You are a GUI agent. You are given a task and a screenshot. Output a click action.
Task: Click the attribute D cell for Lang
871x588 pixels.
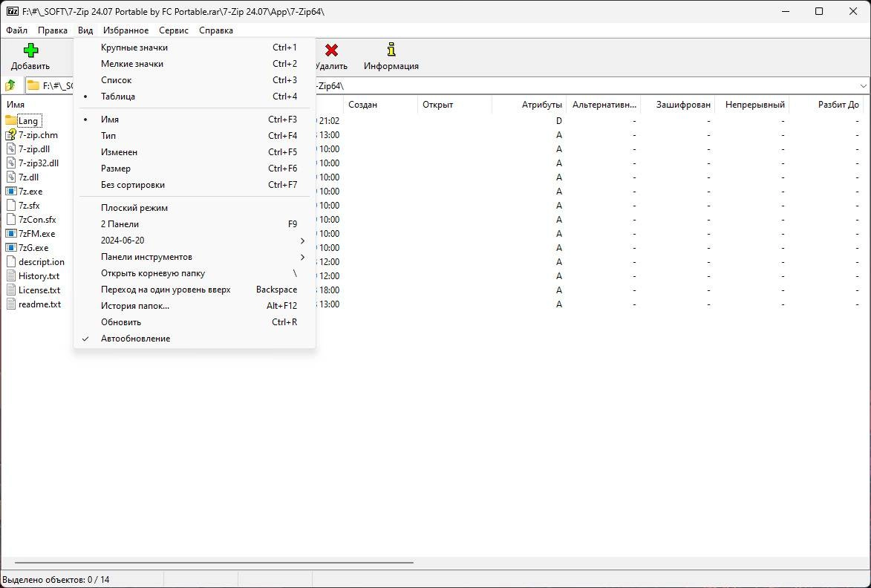tap(559, 121)
